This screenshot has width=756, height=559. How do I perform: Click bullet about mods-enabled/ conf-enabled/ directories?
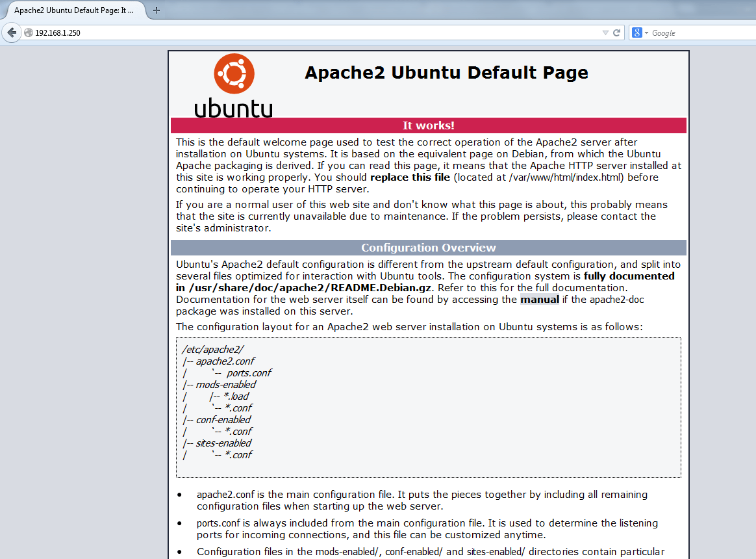(431, 552)
